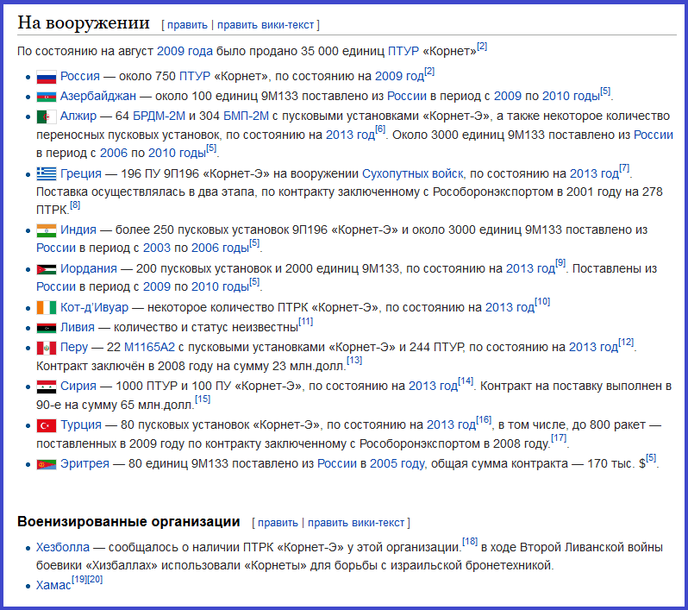688x610 pixels.
Task: Click footnote [15] after '65 млн.долл.'
Action: coord(203,399)
